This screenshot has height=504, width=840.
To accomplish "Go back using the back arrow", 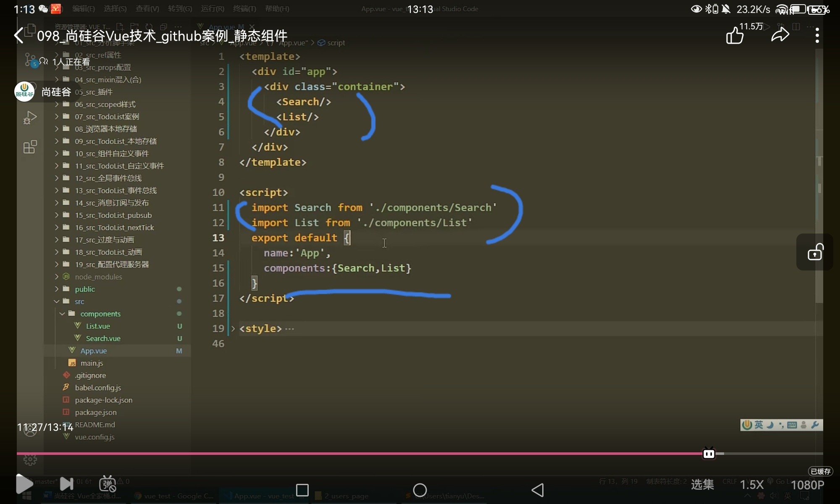I will 19,35.
